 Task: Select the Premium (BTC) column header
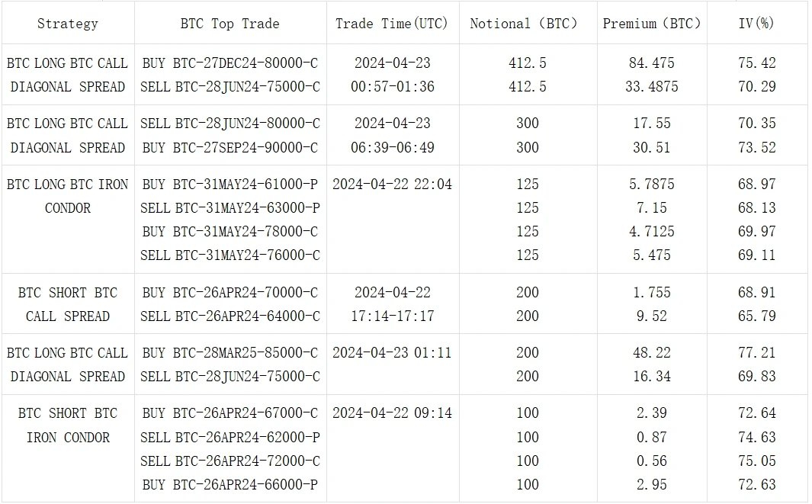pos(652,24)
